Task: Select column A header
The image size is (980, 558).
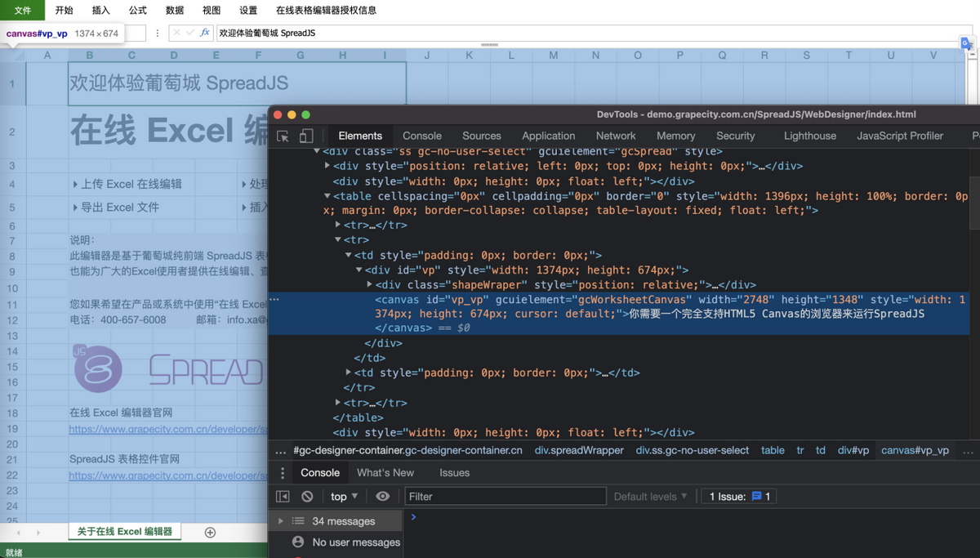Action: click(x=47, y=55)
